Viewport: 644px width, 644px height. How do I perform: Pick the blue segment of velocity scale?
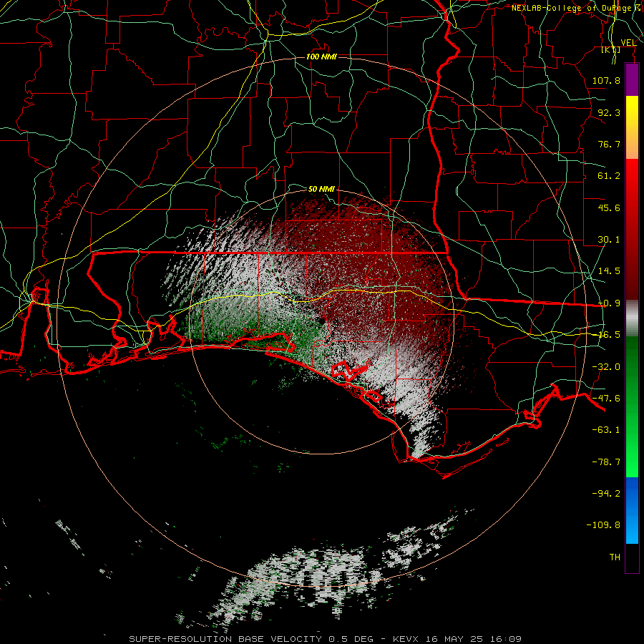pos(632,510)
